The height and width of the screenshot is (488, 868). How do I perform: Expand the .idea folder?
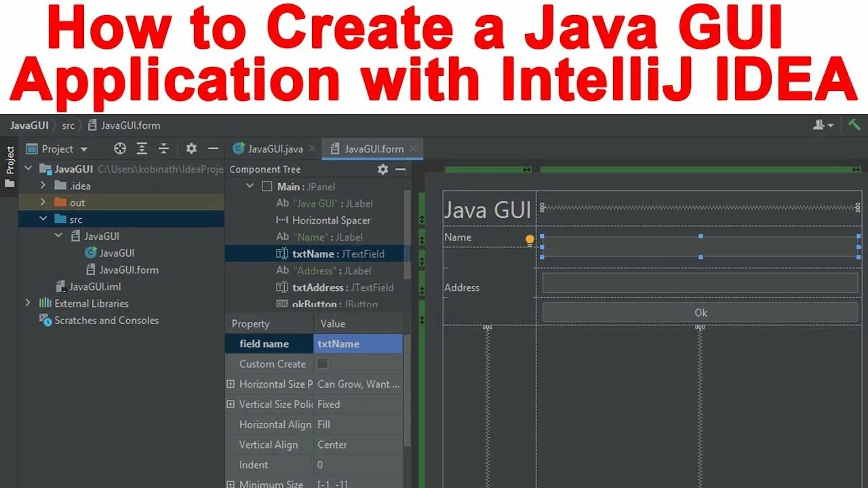(x=43, y=186)
